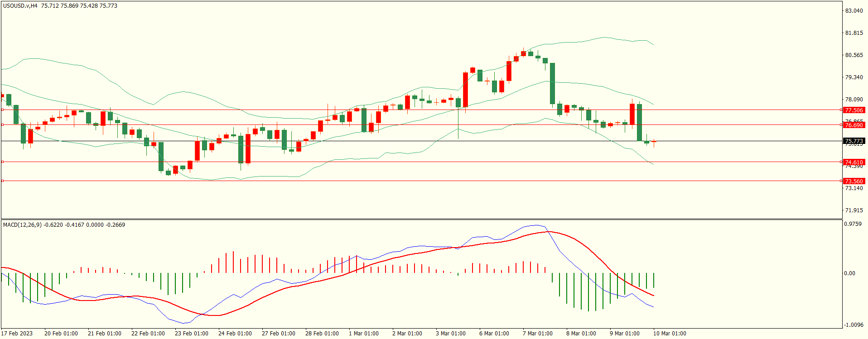The width and height of the screenshot is (868, 339).
Task: Click the 77.506 red price label
Action: [x=854, y=110]
